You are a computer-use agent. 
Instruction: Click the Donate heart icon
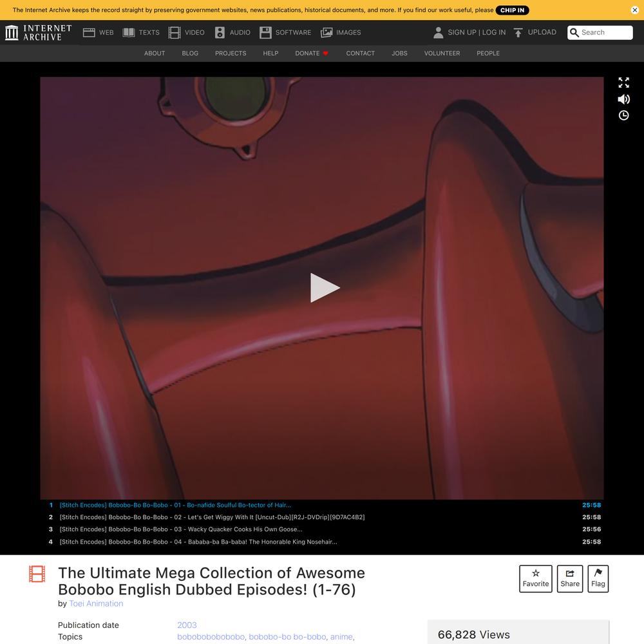click(326, 53)
